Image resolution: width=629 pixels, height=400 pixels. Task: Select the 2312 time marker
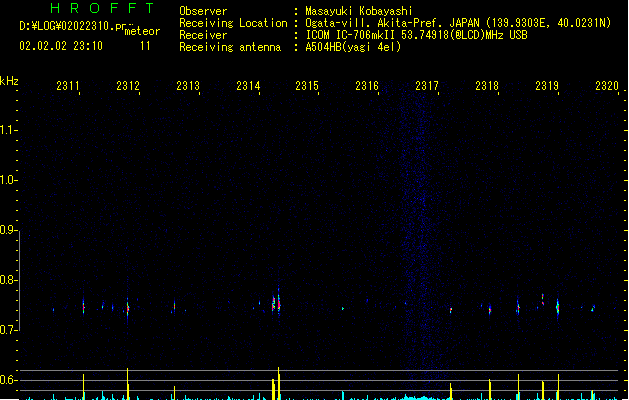128,86
